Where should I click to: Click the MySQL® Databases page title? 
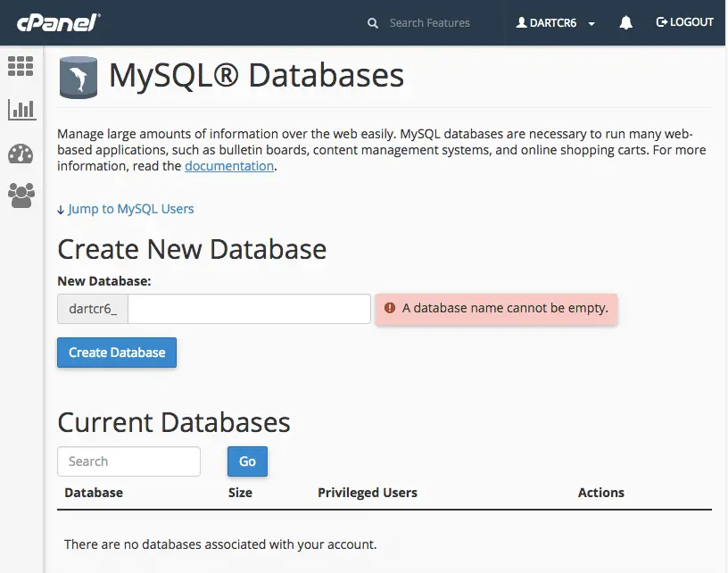point(257,75)
